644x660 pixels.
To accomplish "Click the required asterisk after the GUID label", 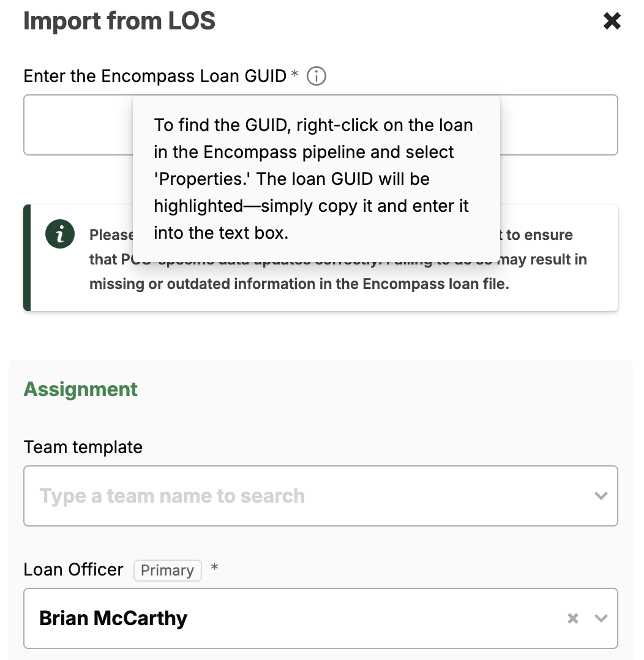I will coord(294,75).
